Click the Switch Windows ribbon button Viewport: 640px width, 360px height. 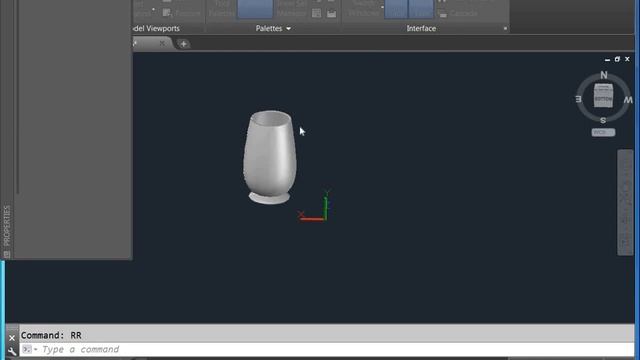363,9
